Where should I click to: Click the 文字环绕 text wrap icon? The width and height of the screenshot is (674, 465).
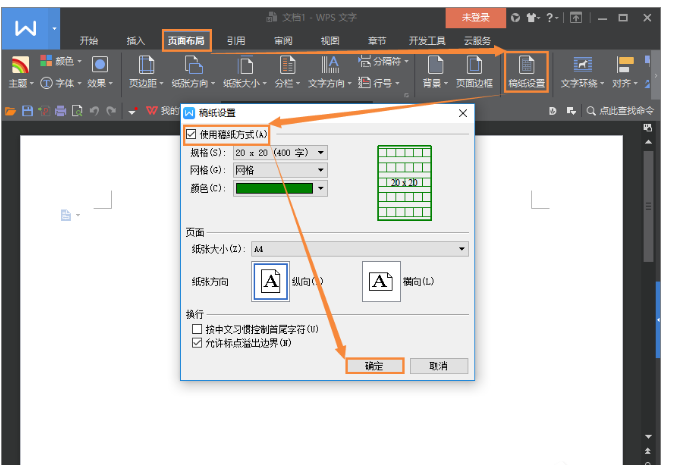(582, 64)
